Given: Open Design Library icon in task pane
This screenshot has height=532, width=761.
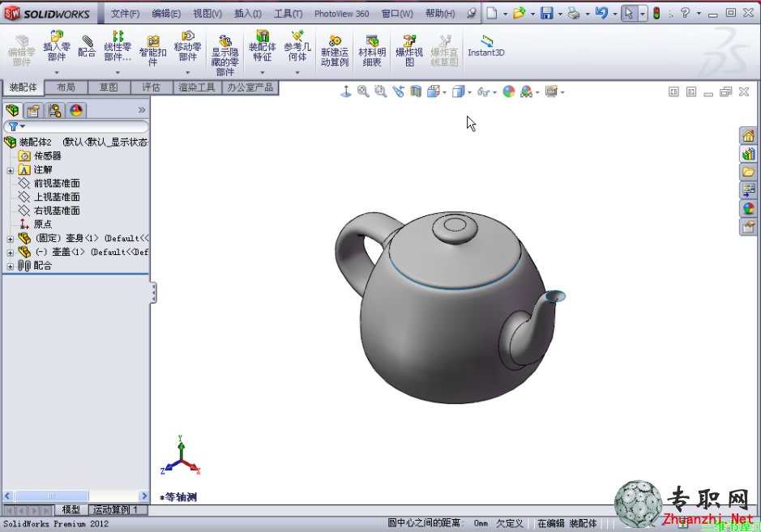Looking at the screenshot, I should coord(748,154).
